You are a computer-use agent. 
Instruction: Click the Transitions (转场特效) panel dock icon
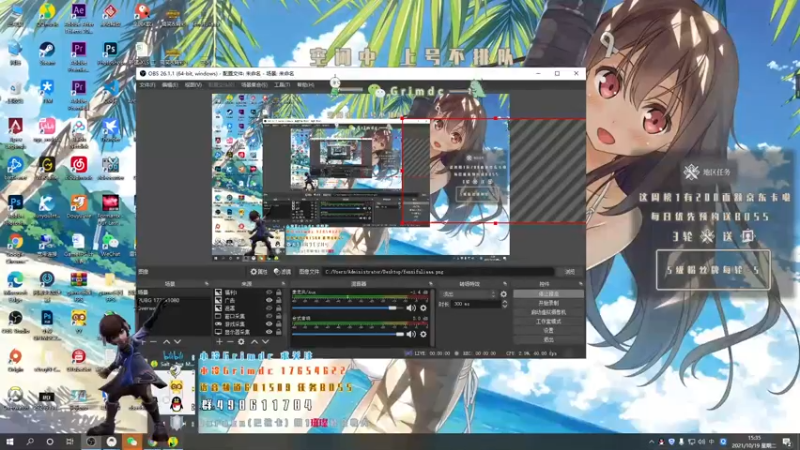pos(505,284)
